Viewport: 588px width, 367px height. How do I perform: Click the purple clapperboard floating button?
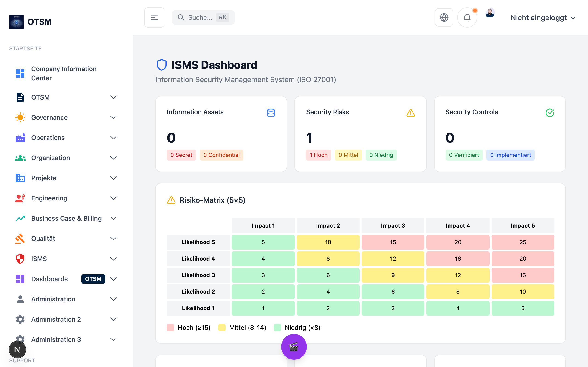(294, 347)
